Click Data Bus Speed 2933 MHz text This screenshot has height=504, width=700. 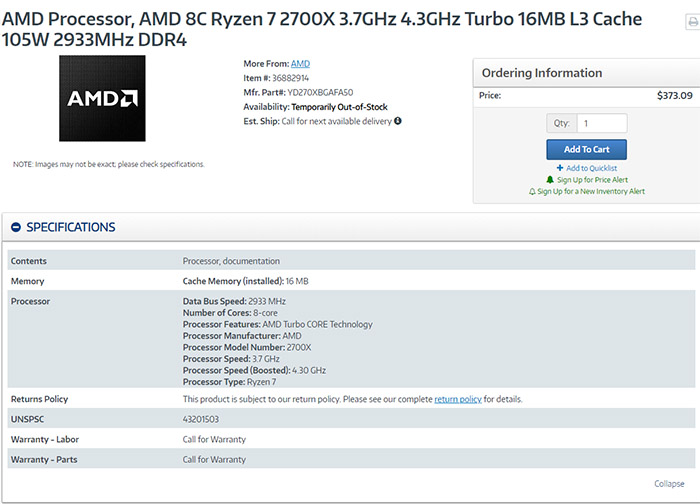point(234,301)
